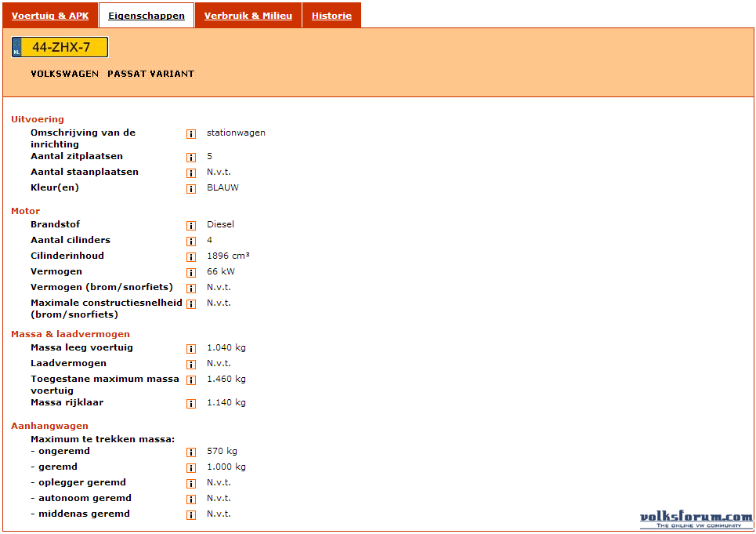This screenshot has width=756, height=534.
Task: Click the value 1.040 kg
Action: click(x=226, y=348)
